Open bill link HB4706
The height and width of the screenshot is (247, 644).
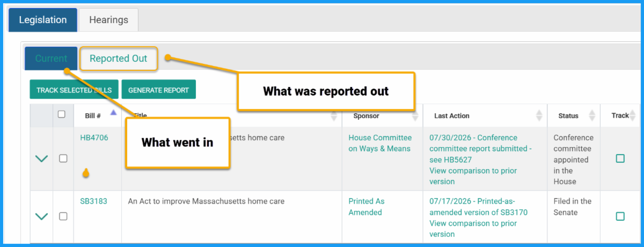tap(94, 138)
